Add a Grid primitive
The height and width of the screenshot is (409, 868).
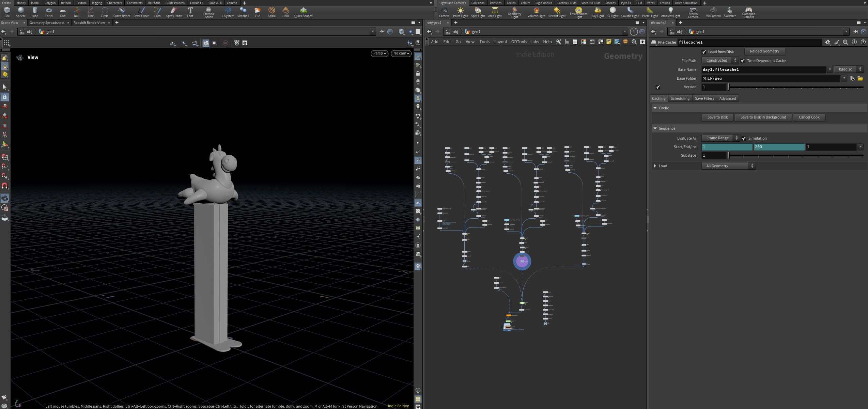click(63, 12)
